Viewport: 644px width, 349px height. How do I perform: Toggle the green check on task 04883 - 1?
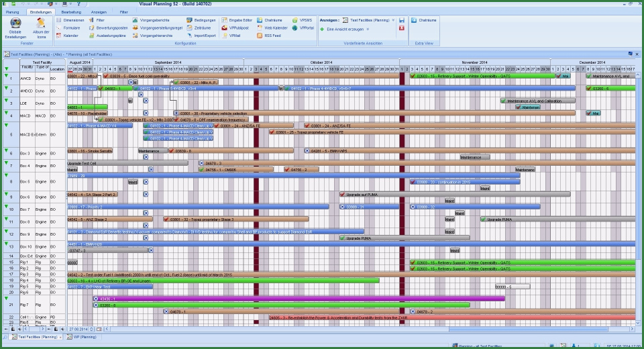pos(101,89)
